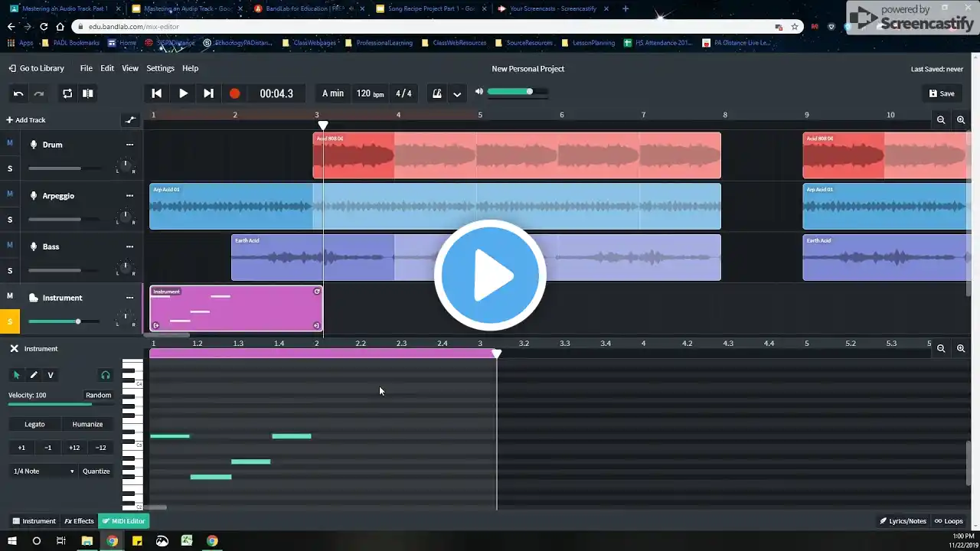Redo the last undone edit
This screenshot has height=551, width=980.
[39, 93]
